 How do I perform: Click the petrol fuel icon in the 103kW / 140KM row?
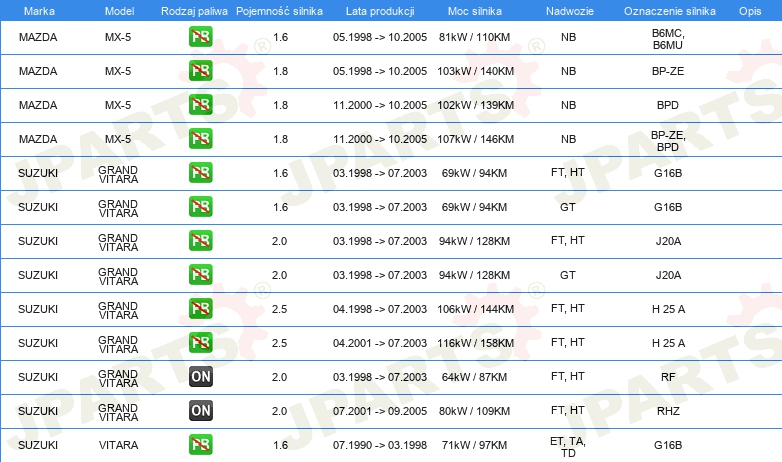coord(200,71)
